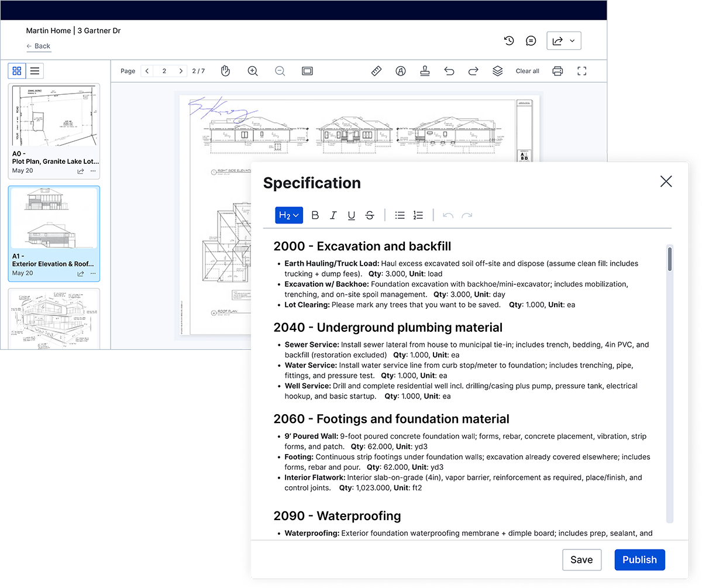Redo in the Specification editor
The height and width of the screenshot is (588, 702).
467,215
